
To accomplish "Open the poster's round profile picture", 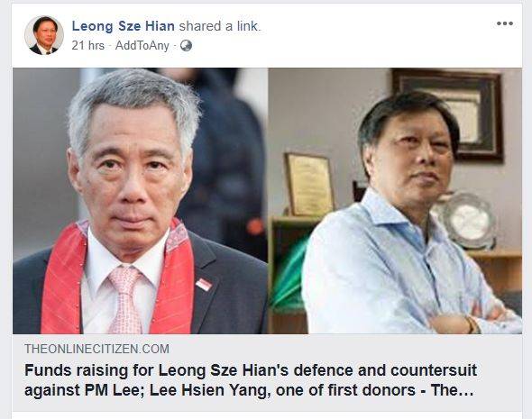I will 44,35.
